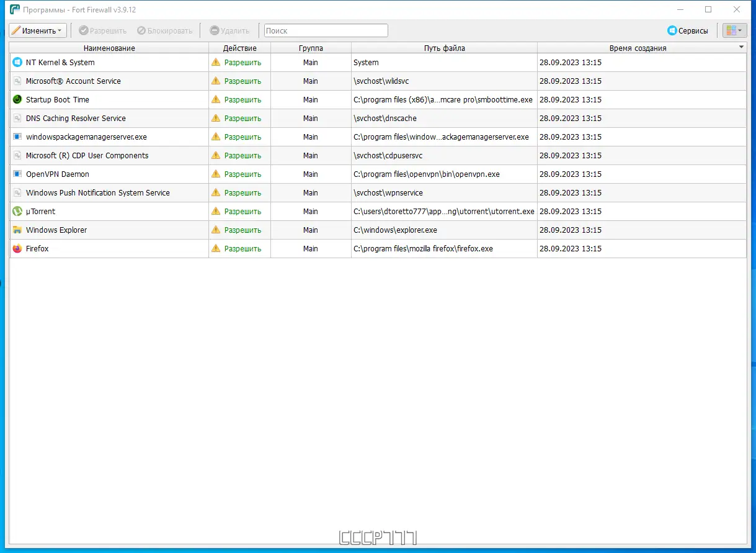Click the Блокировать toolbar button
756x553 pixels.
(165, 30)
